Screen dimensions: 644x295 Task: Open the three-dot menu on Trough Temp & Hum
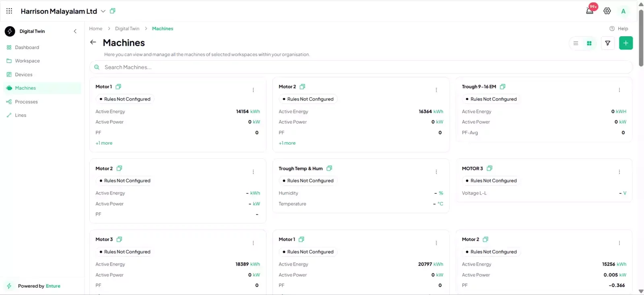[436, 172]
